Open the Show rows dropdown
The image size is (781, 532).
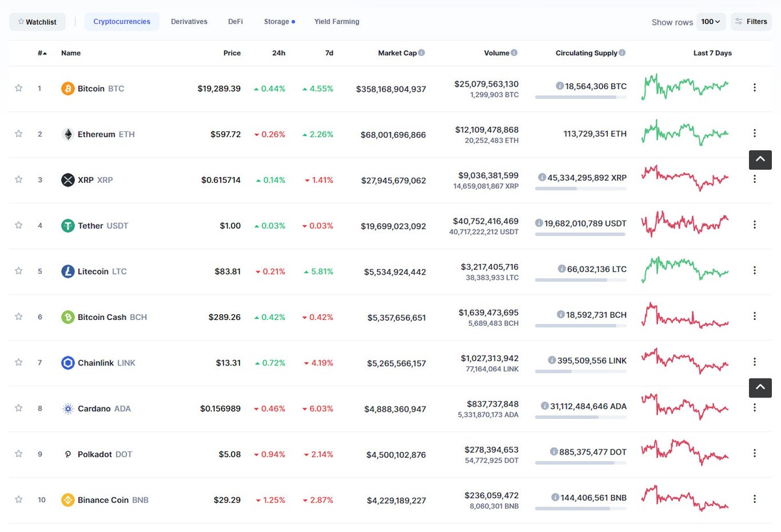[711, 21]
